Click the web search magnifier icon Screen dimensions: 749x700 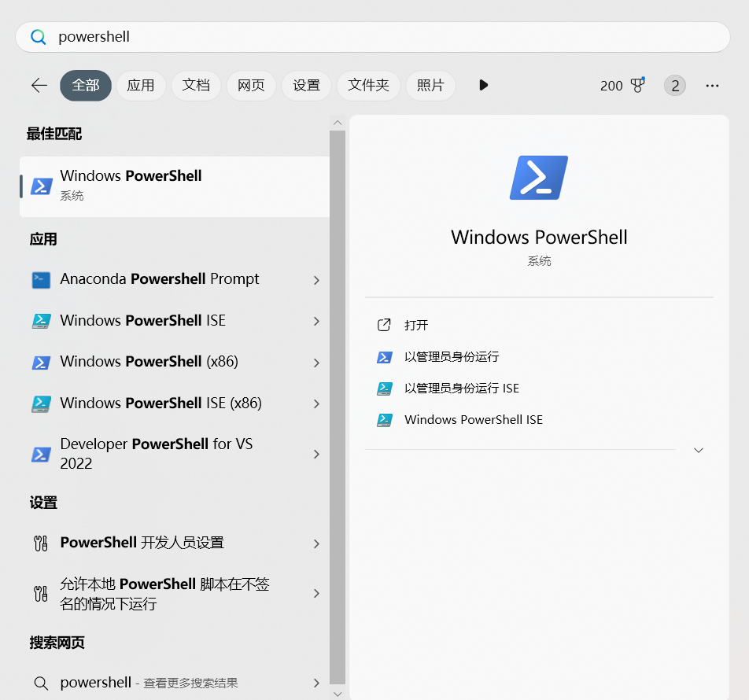click(41, 683)
